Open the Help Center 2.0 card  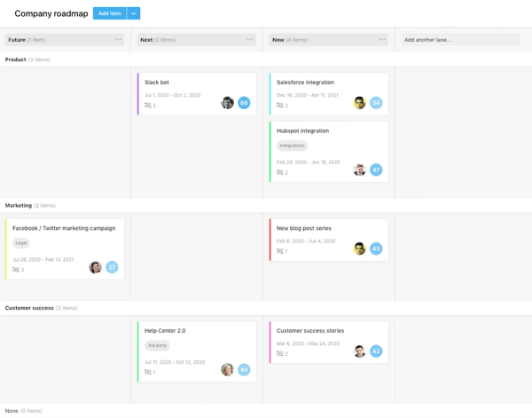coord(197,351)
